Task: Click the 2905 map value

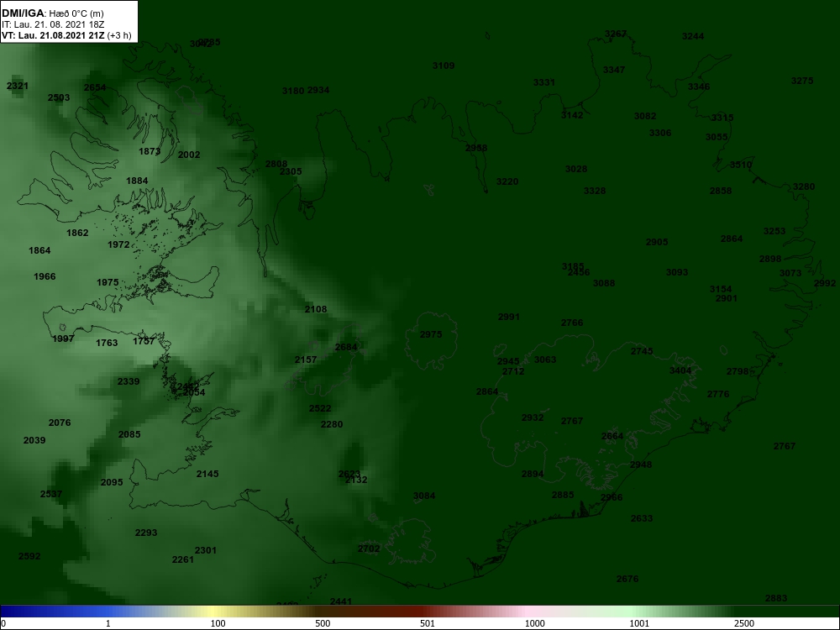Action: [656, 242]
